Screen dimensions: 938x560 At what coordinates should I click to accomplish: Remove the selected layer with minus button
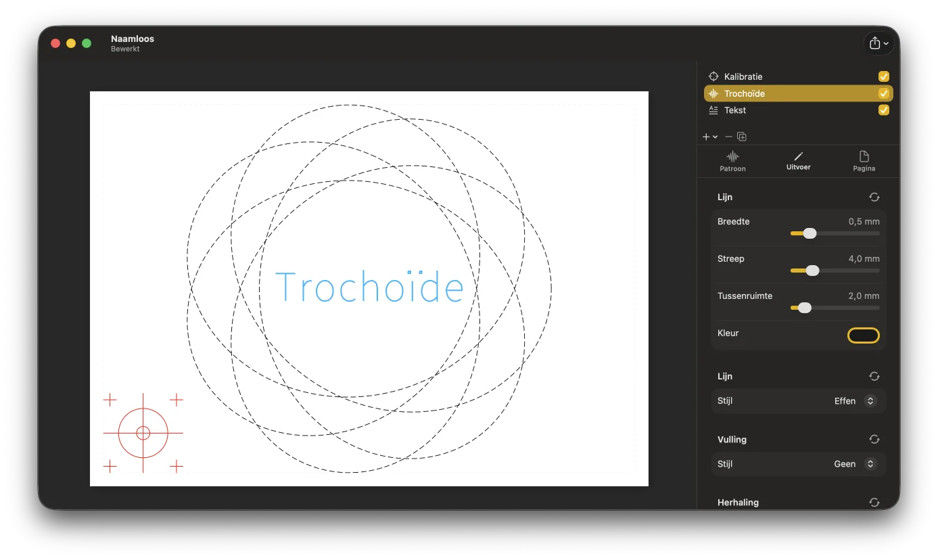coord(728,137)
